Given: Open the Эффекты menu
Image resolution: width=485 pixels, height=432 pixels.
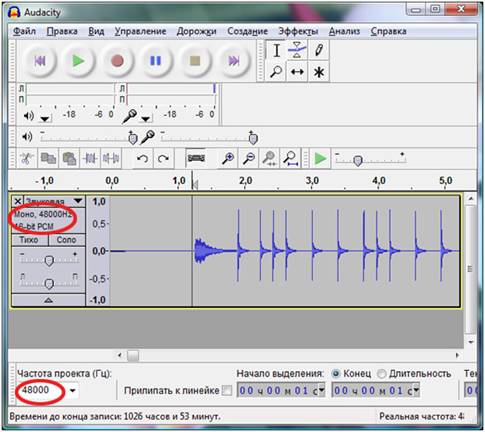Looking at the screenshot, I should [298, 31].
